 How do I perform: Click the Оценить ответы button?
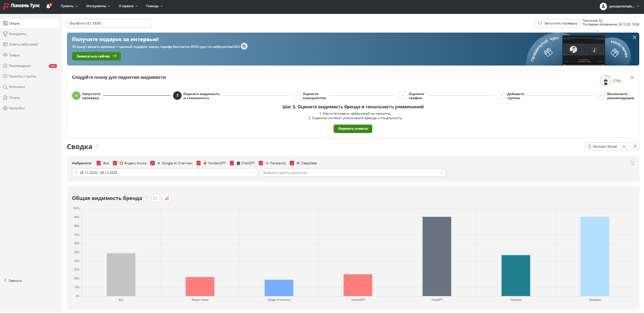353,129
